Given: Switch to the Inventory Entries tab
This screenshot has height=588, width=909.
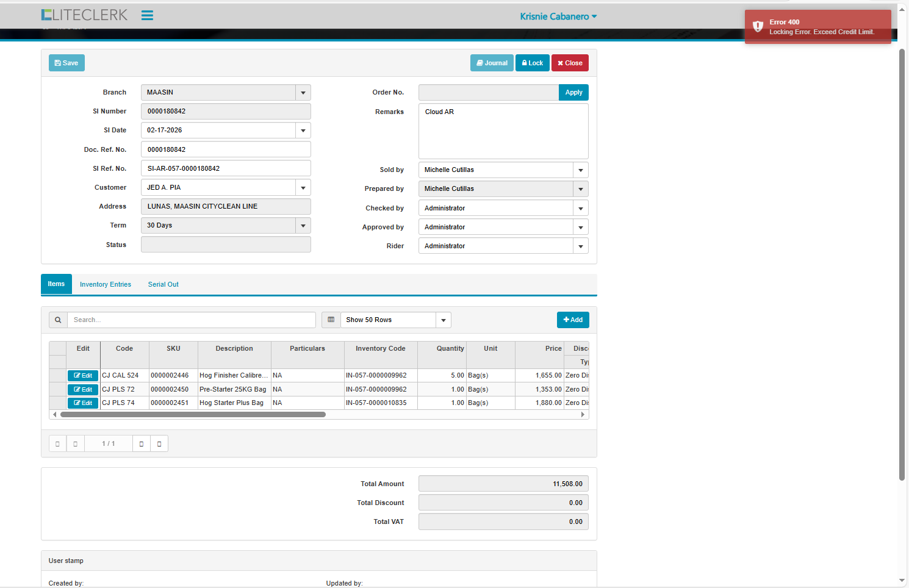Looking at the screenshot, I should [106, 285].
